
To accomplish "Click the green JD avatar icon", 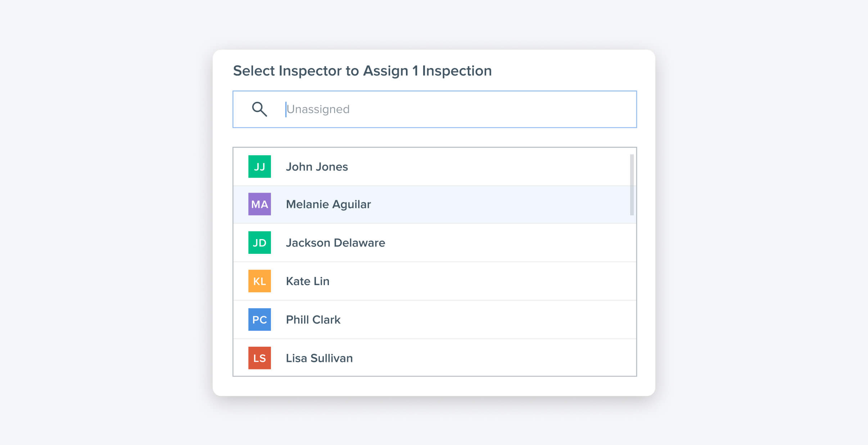I will pyautogui.click(x=259, y=243).
